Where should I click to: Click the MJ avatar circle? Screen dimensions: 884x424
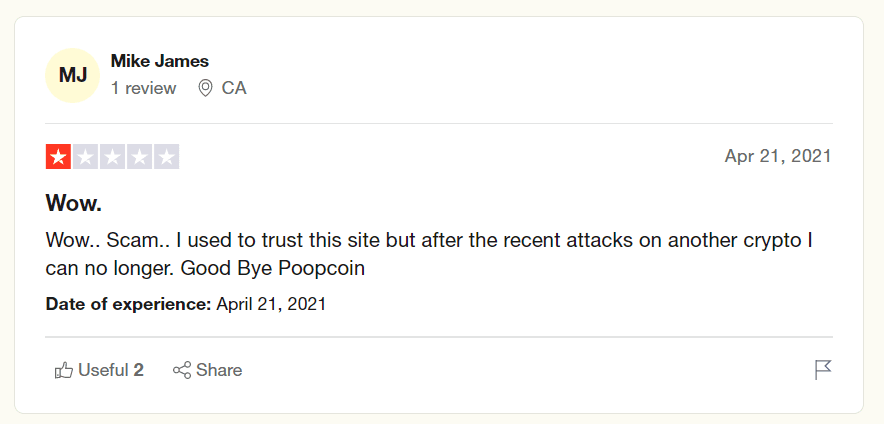pyautogui.click(x=73, y=75)
